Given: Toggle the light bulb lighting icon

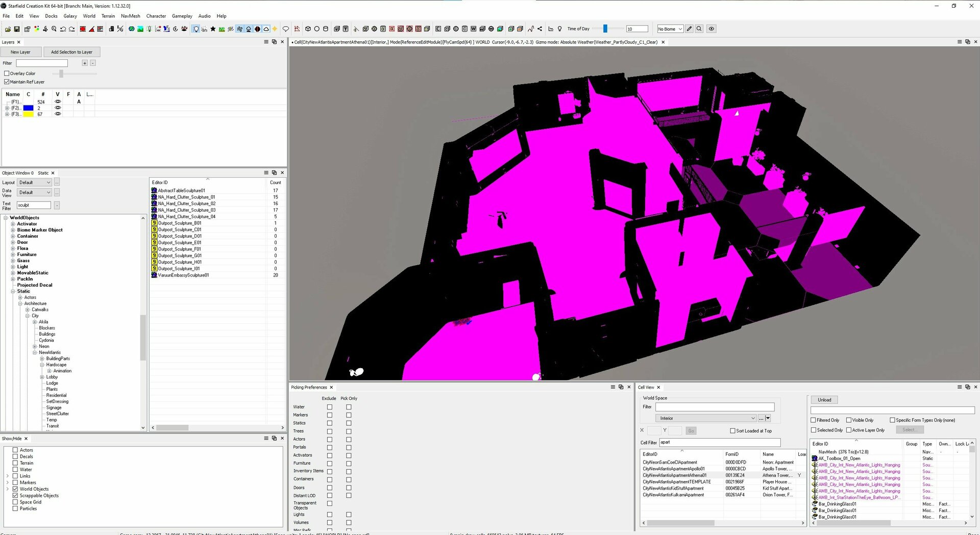Looking at the screenshot, I should (196, 29).
